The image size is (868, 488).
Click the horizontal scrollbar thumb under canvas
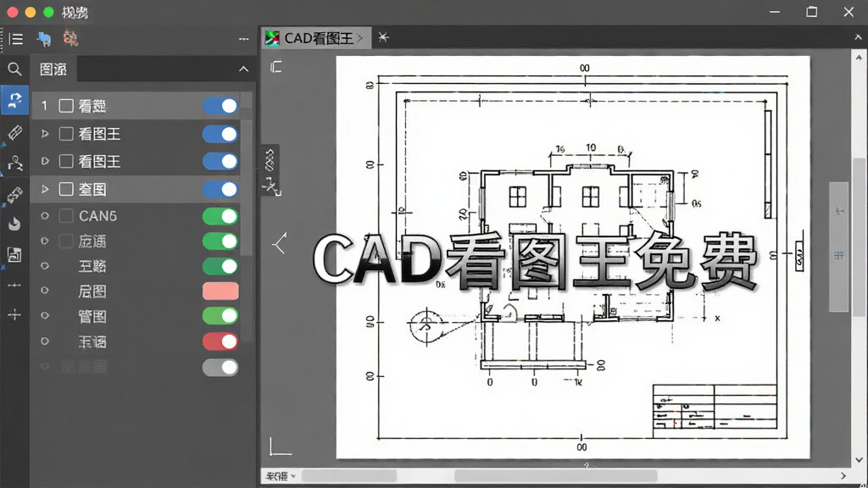click(556, 476)
